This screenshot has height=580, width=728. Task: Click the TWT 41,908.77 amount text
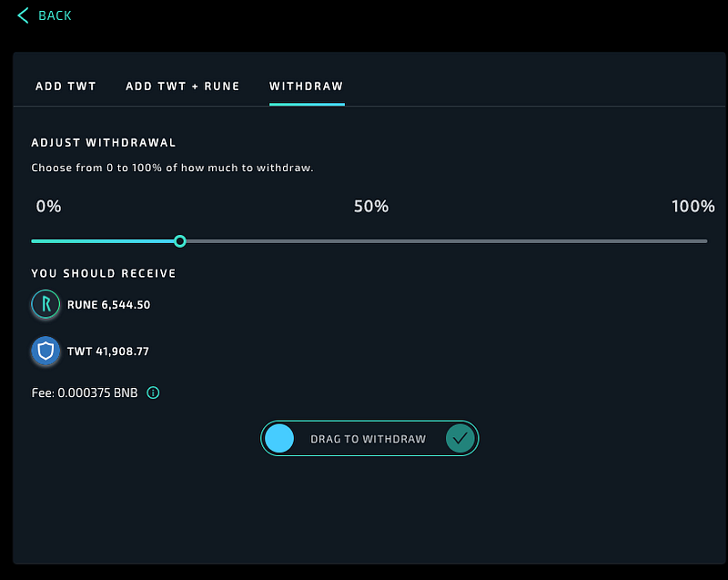click(108, 351)
